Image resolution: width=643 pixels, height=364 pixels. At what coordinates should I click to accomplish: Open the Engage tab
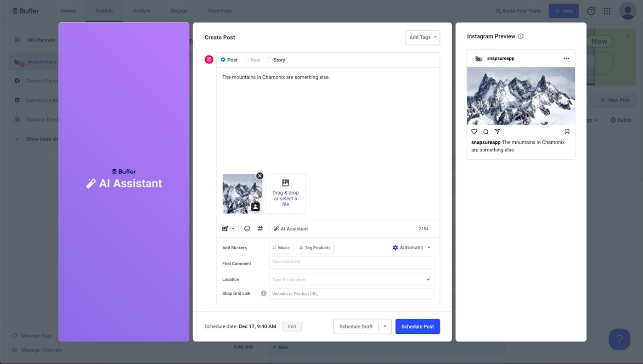[179, 11]
